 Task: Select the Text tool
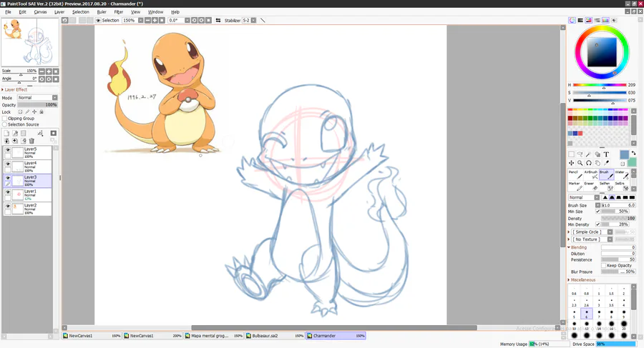606,154
